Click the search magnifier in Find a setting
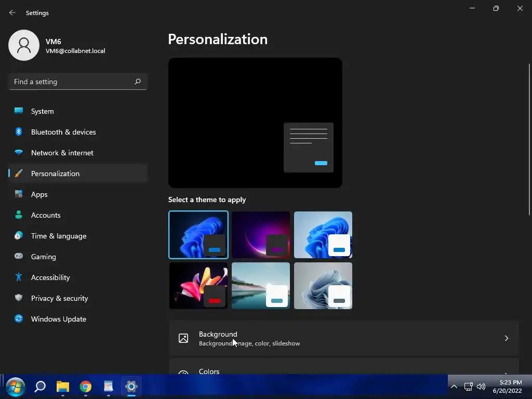Image resolution: width=532 pixels, height=399 pixels. click(x=137, y=82)
